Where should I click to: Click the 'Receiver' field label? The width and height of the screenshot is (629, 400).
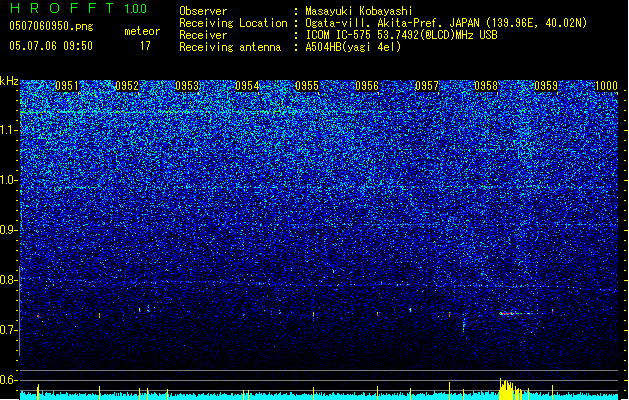pyautogui.click(x=203, y=35)
